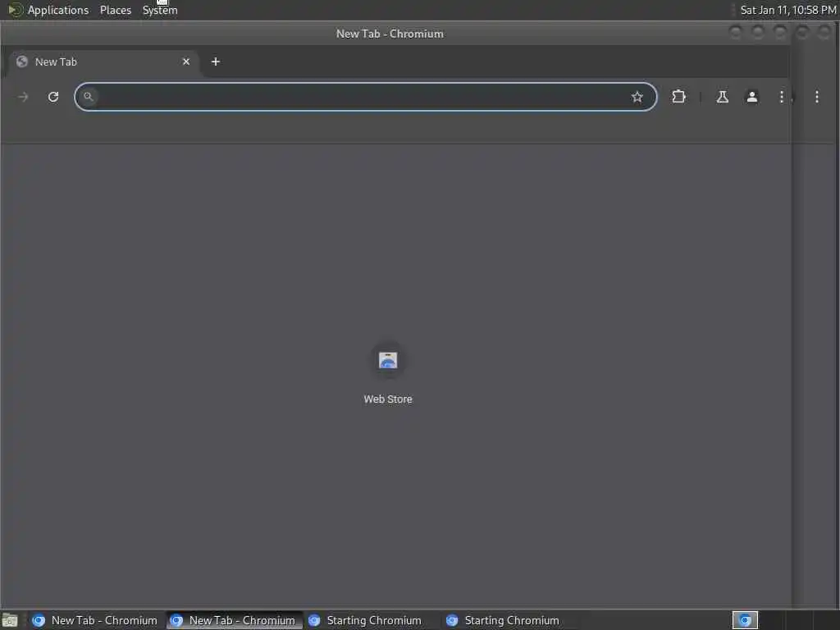
Task: Click the Web Store label
Action: pyautogui.click(x=388, y=399)
